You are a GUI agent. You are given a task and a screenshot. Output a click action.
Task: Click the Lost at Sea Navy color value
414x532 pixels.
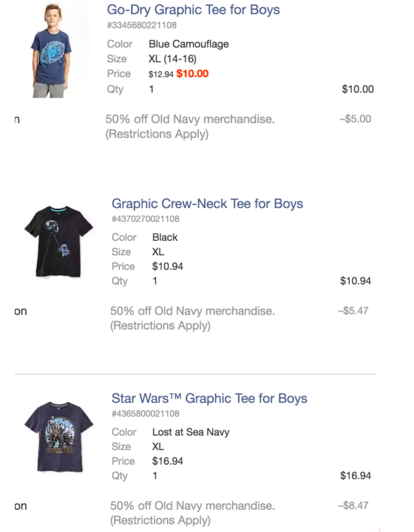(x=190, y=432)
